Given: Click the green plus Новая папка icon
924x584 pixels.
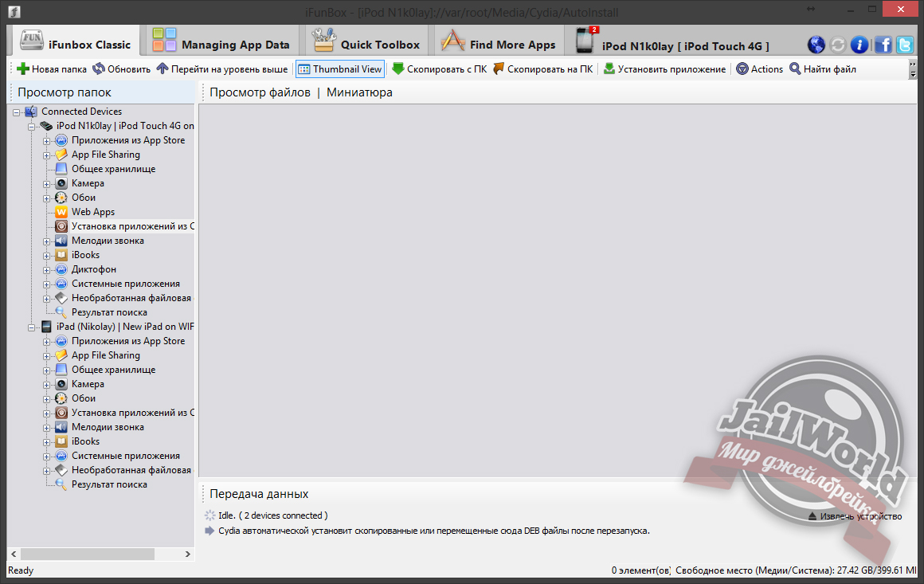Looking at the screenshot, I should pyautogui.click(x=23, y=69).
